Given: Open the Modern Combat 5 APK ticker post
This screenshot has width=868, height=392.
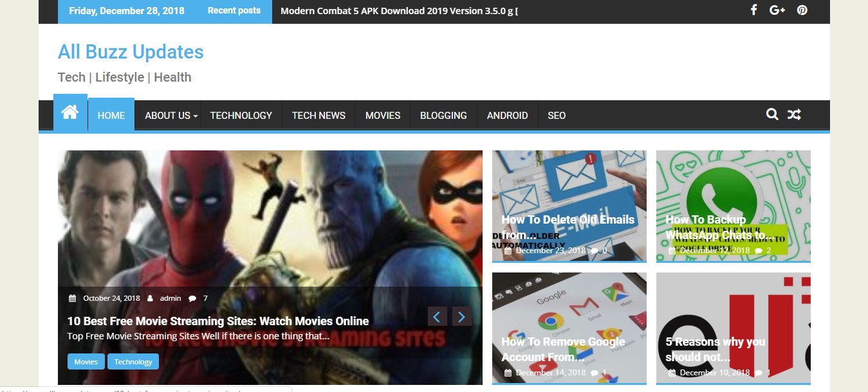Looking at the screenshot, I should click(400, 11).
